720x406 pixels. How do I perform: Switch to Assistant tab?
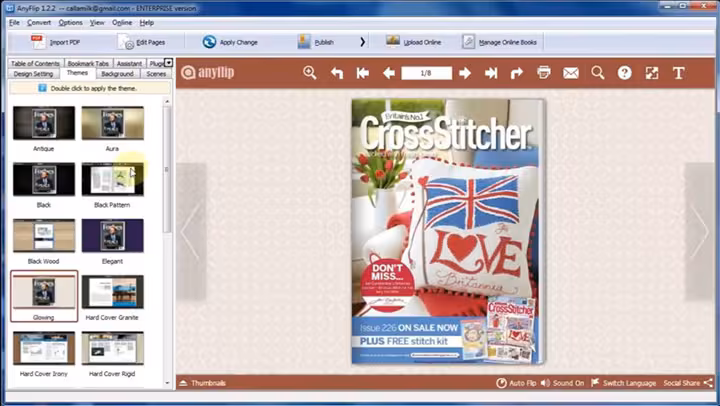tap(129, 63)
